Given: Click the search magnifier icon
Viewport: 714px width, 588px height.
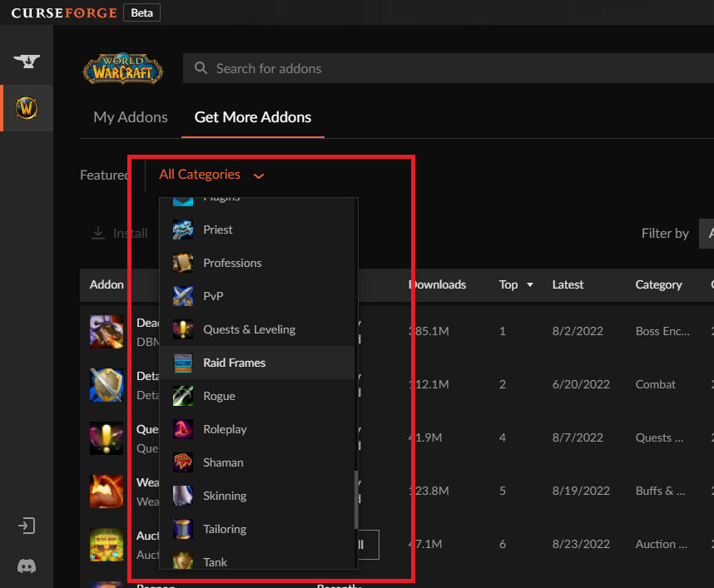Looking at the screenshot, I should [x=201, y=68].
